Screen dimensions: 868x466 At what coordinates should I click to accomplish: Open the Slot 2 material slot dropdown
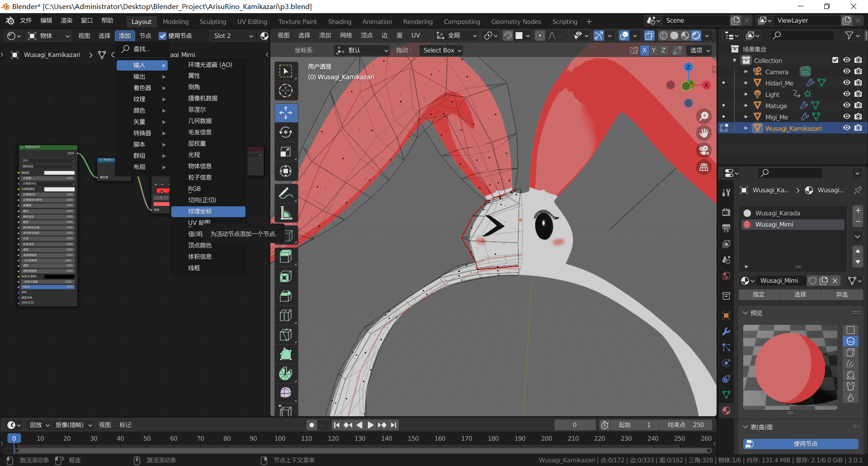tap(233, 36)
